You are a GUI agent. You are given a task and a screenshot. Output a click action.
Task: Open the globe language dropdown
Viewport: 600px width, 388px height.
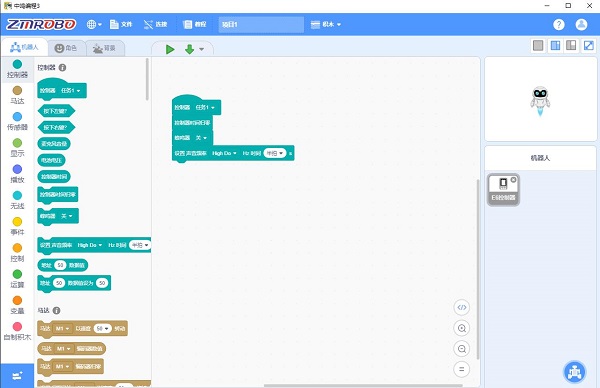coord(94,24)
